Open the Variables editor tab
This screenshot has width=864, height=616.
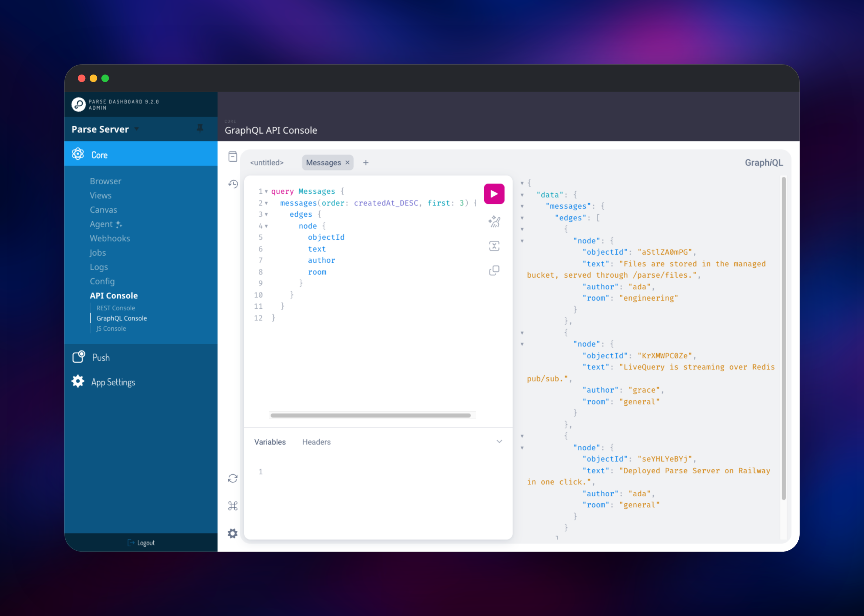270,442
